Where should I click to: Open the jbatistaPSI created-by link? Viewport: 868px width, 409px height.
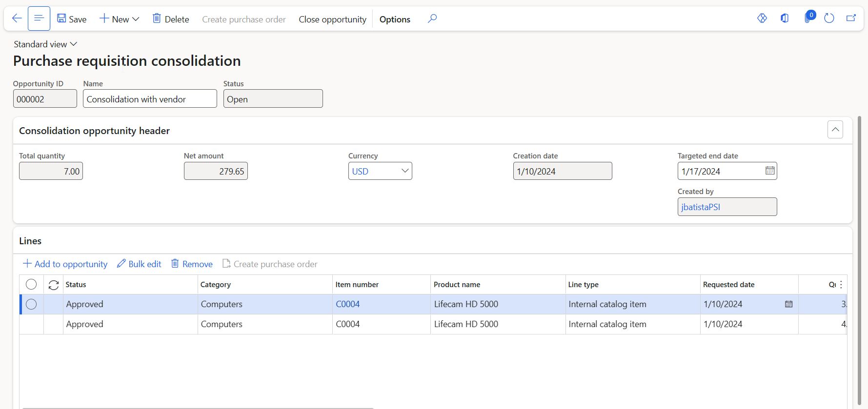click(701, 207)
